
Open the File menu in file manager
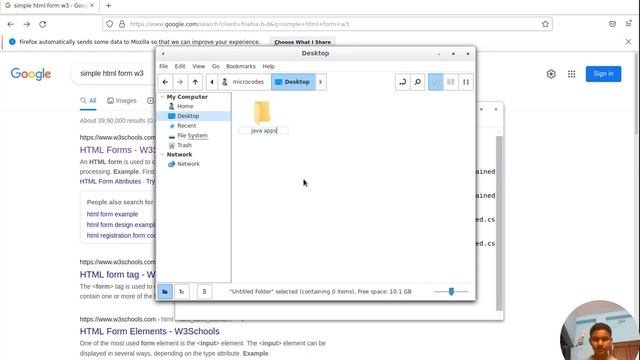164,66
